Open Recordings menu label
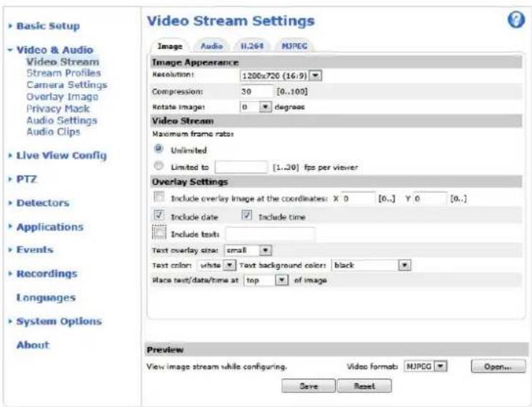 coord(47,273)
